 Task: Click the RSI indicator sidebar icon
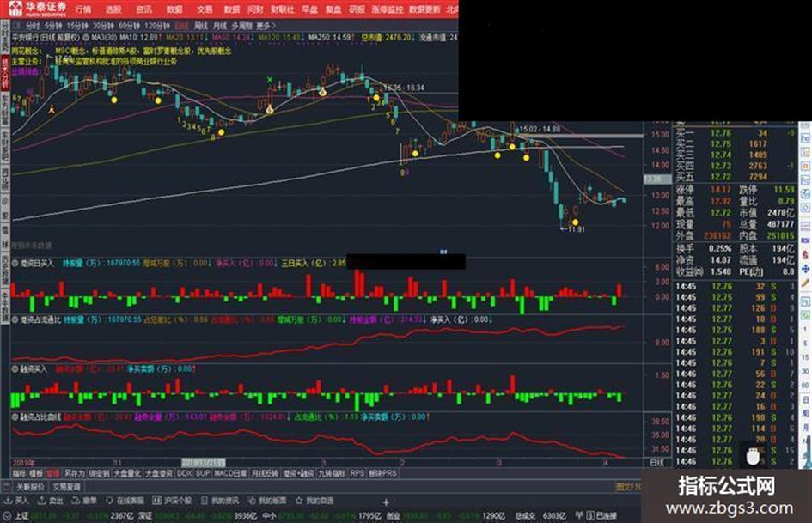point(806,240)
